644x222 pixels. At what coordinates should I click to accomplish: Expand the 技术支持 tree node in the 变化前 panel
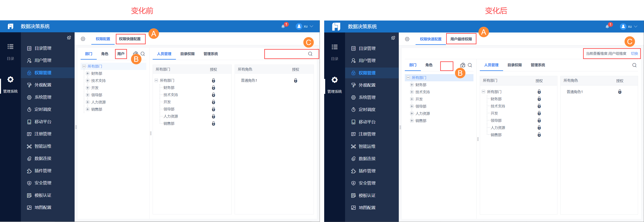coord(88,81)
